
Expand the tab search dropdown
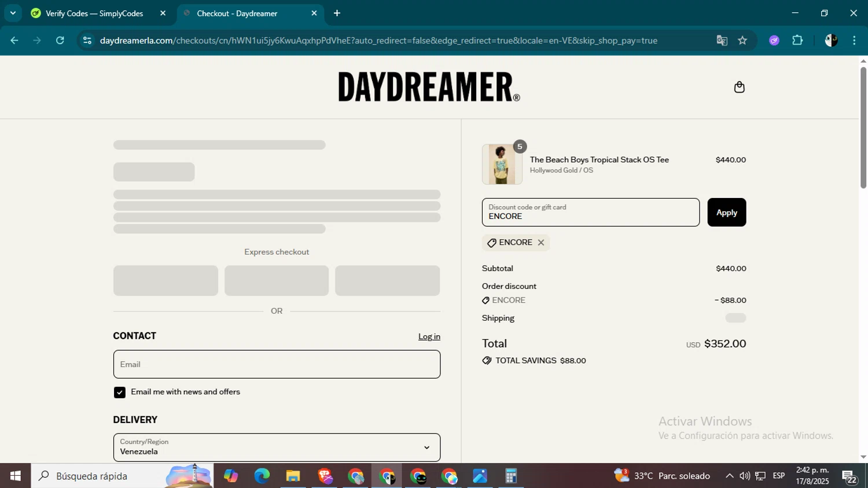(13, 13)
